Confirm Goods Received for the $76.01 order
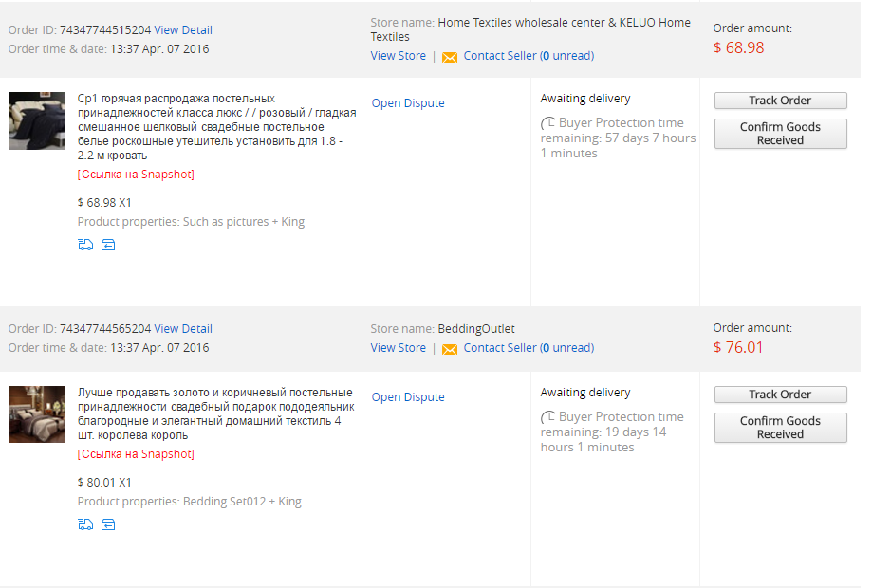The width and height of the screenshot is (872, 588). point(780,428)
